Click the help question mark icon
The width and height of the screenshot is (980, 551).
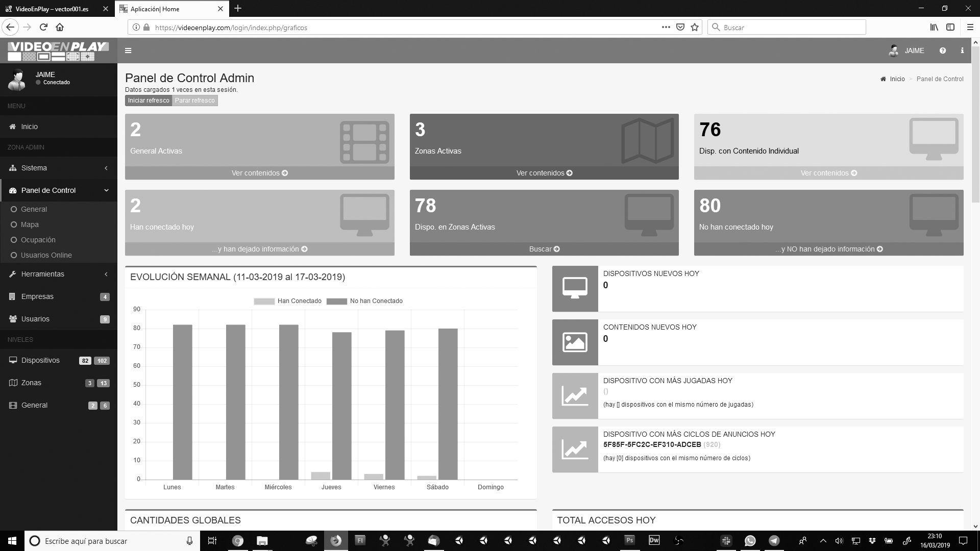point(942,51)
